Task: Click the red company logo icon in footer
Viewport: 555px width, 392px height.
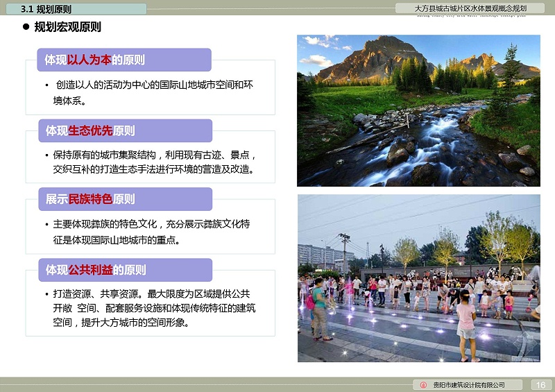Action: tap(422, 385)
